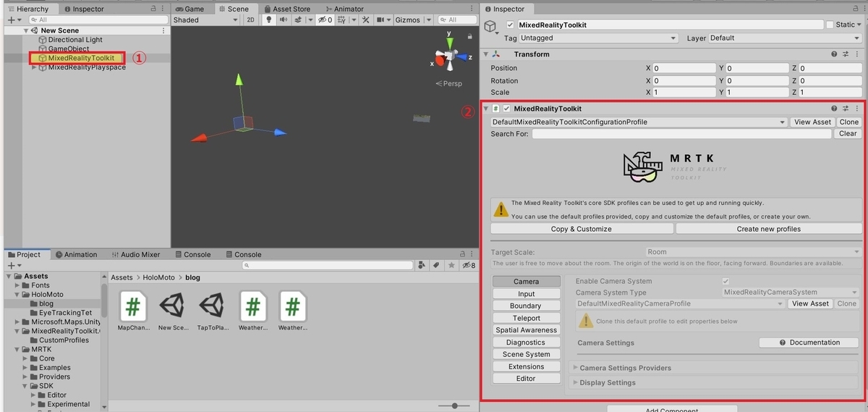Click the orientation gizmo X axis cone
The height and width of the screenshot is (412, 868).
tap(439, 61)
